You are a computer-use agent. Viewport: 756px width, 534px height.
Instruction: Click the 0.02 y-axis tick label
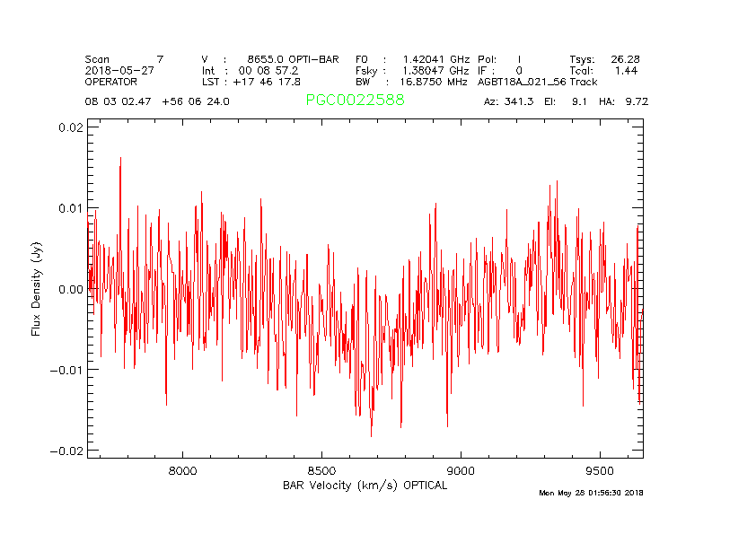click(x=70, y=127)
